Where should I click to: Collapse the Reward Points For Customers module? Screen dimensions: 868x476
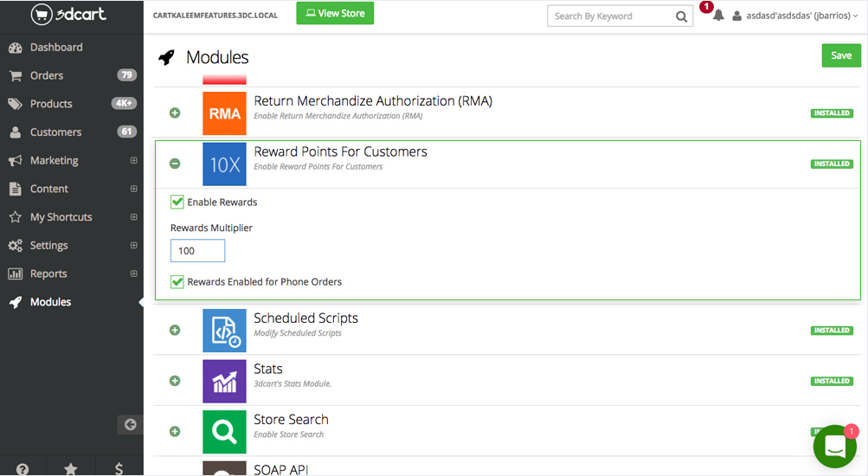175,164
